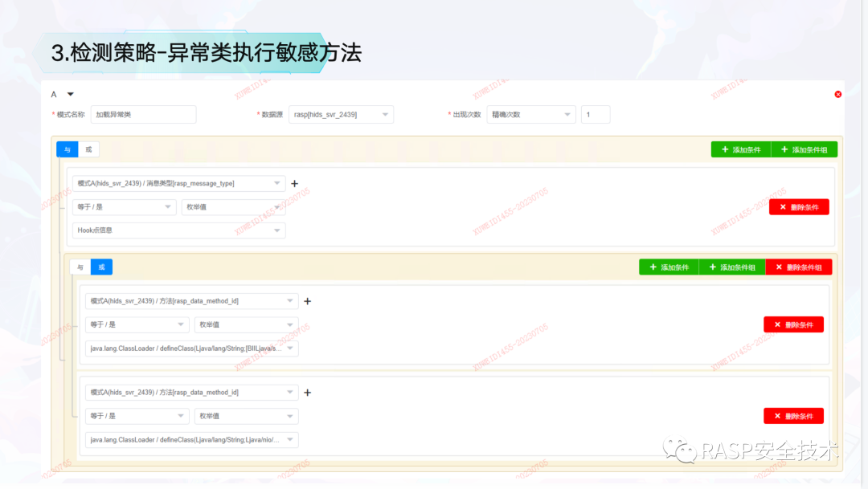Viewport: 868px width, 489px height.
Task: Click the 模式名称 input field
Action: pyautogui.click(x=143, y=115)
